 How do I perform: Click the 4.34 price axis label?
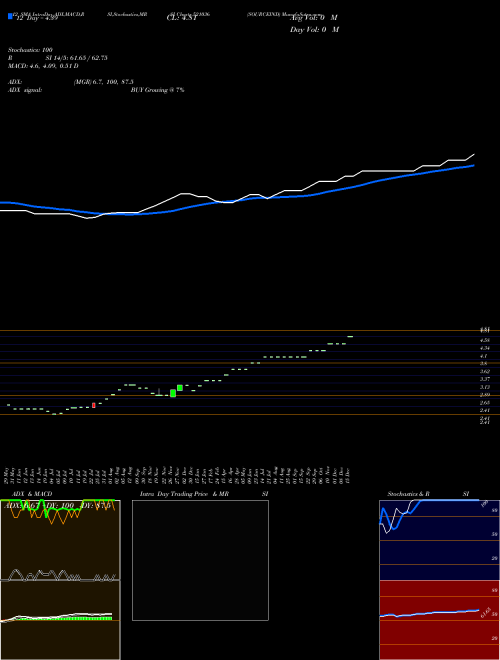484,348
